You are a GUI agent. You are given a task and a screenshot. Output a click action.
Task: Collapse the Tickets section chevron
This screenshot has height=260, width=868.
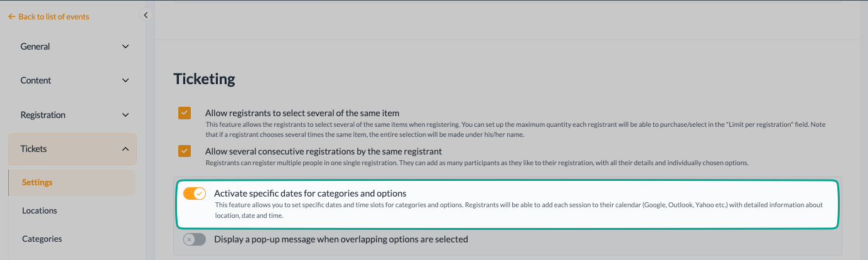(126, 149)
